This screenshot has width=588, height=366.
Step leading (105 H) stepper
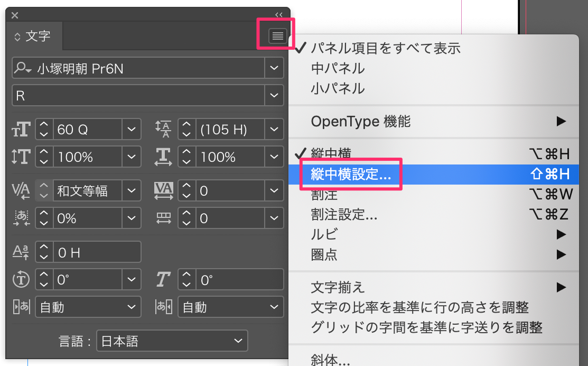click(186, 129)
